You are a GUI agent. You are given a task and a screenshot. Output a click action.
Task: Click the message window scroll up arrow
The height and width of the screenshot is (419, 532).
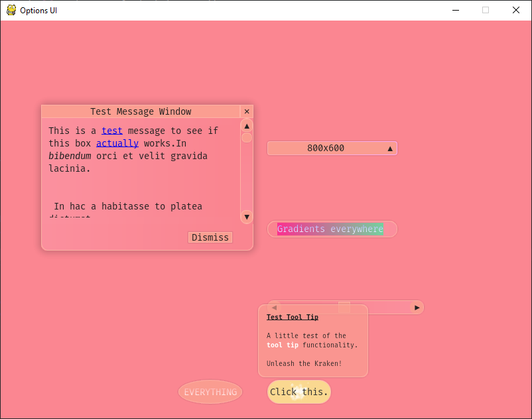pos(247,126)
